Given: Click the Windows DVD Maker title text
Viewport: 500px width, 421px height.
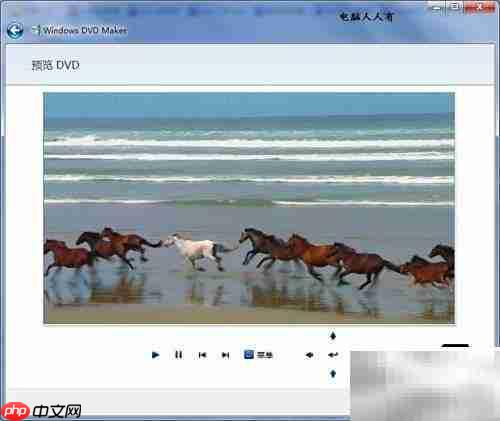Looking at the screenshot, I should tap(85, 30).
